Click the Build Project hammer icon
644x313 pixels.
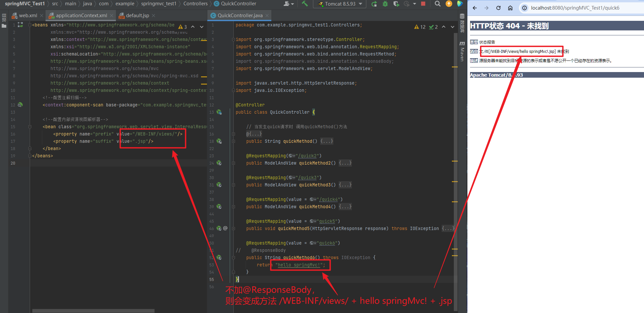(x=305, y=4)
